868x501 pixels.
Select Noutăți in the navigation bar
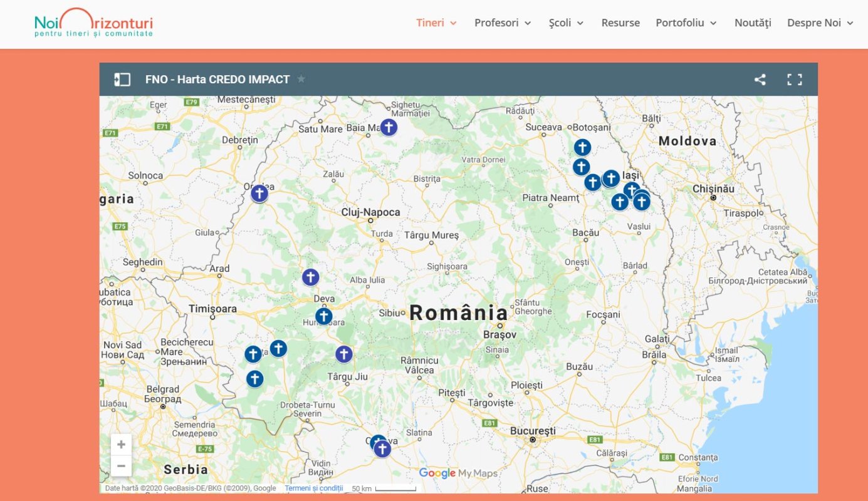pyautogui.click(x=752, y=23)
